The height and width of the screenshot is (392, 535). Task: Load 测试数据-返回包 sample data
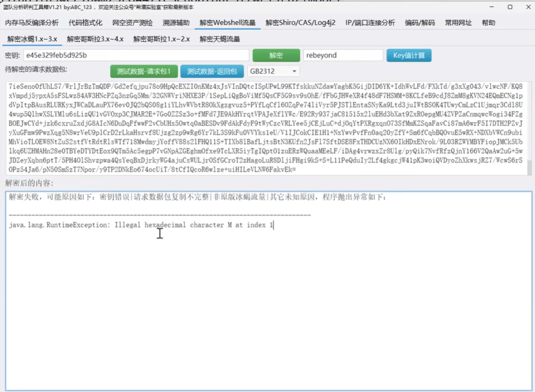coord(212,71)
